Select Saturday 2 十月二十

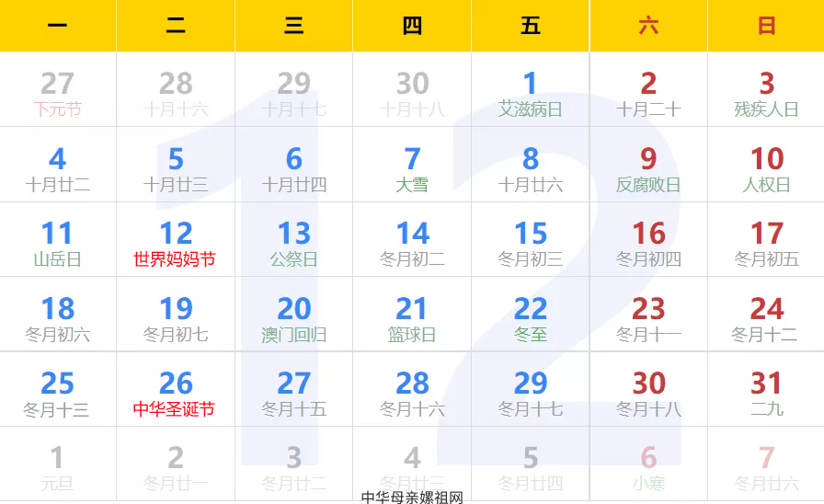click(648, 90)
